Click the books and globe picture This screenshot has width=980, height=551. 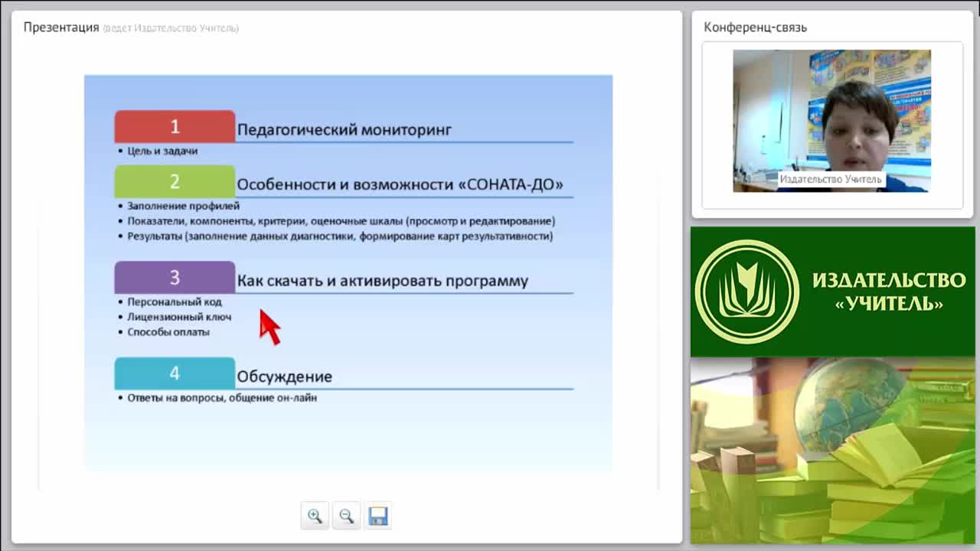[833, 451]
